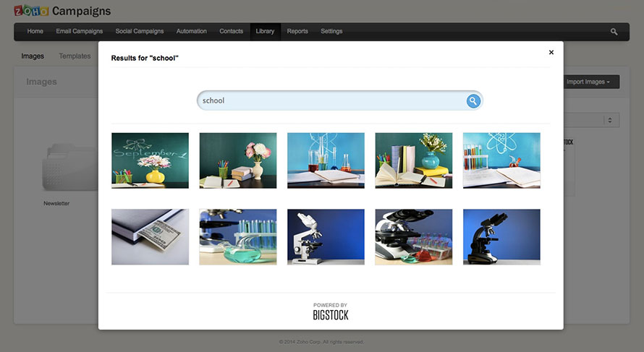
Task: Choose the black microscope silhouette thumbnail
Action: [501, 237]
